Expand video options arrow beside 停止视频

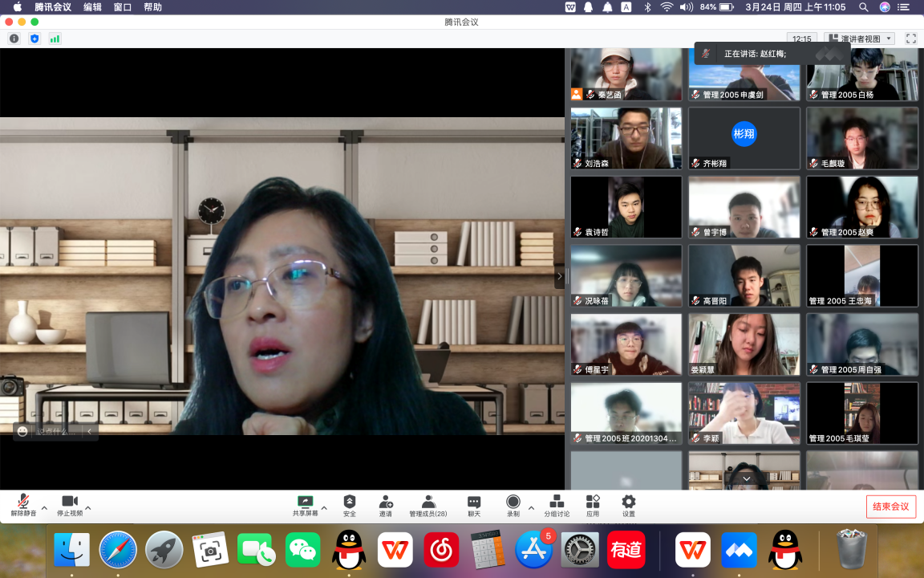pos(88,508)
